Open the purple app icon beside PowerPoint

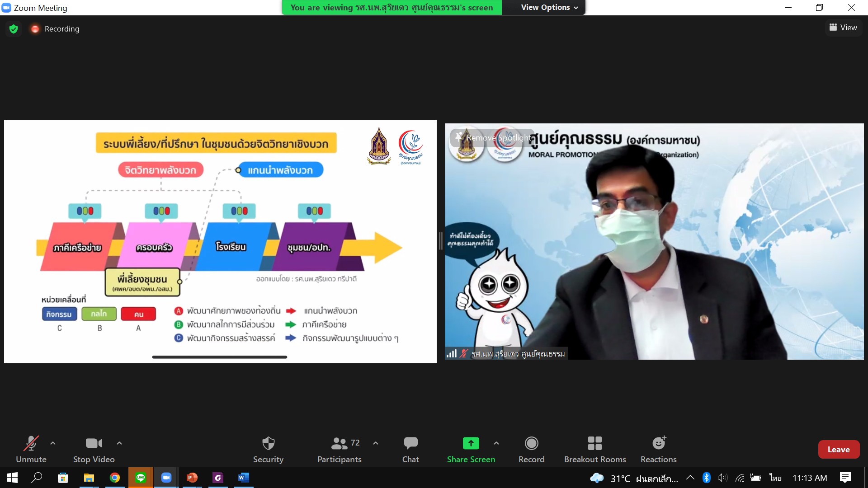pos(218,478)
